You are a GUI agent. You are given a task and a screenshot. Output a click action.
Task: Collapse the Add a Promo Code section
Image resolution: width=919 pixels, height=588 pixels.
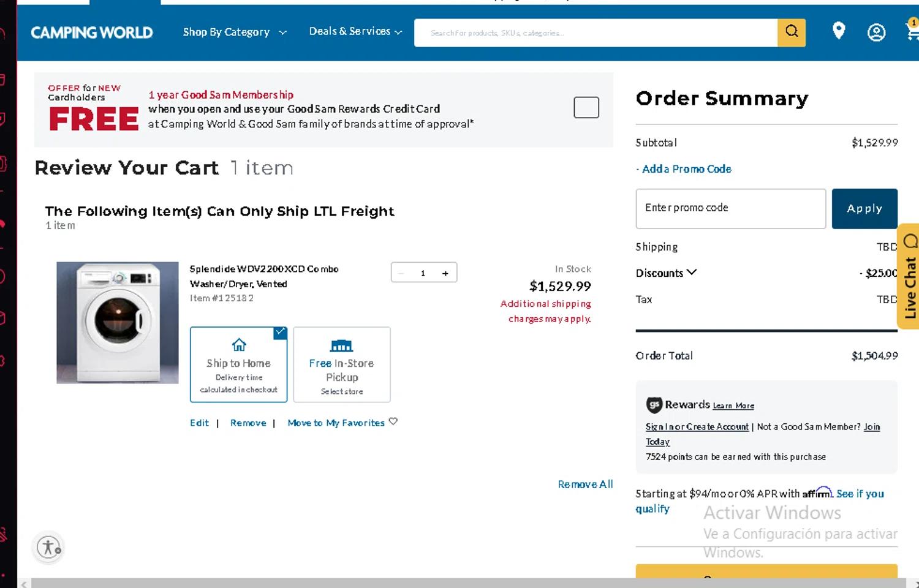click(x=684, y=169)
